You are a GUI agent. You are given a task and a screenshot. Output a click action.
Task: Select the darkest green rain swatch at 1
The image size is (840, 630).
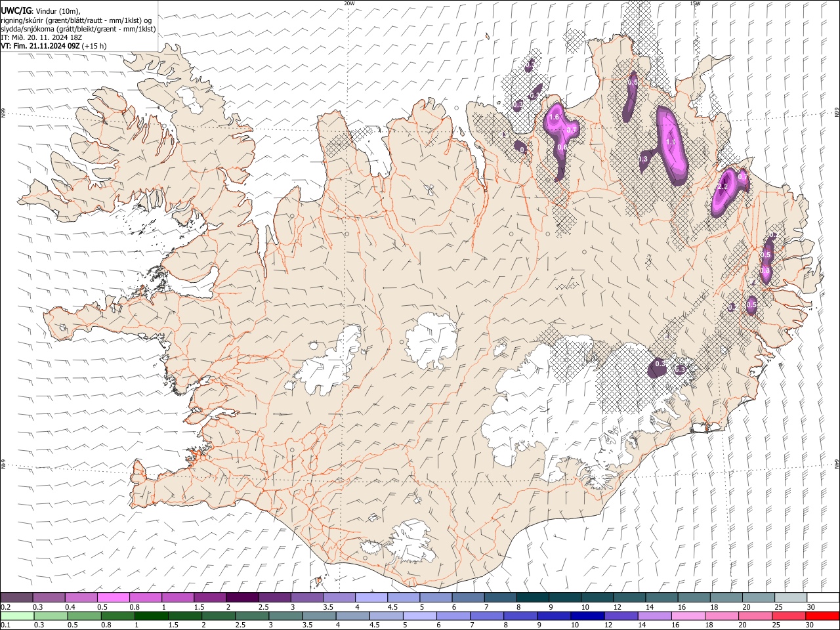152,616
